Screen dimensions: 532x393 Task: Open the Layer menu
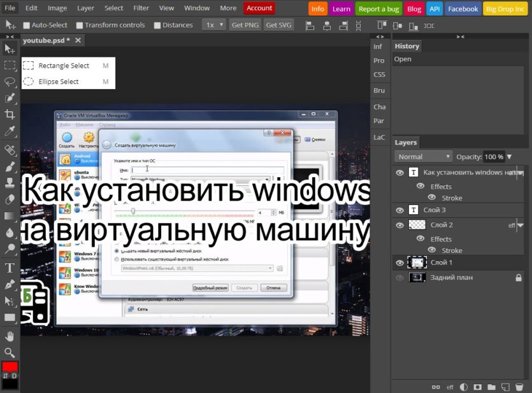pyautogui.click(x=85, y=8)
